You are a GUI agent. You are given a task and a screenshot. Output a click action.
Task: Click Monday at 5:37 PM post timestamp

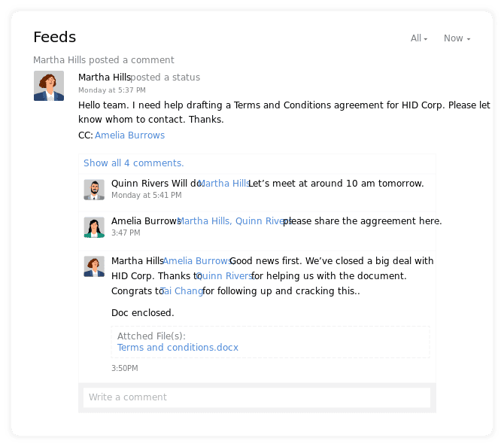click(112, 90)
